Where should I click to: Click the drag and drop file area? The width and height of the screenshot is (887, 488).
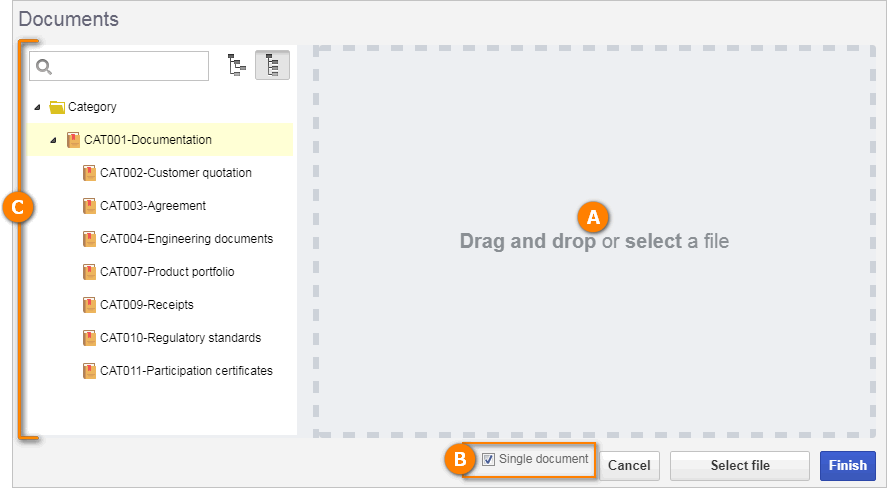pos(594,242)
